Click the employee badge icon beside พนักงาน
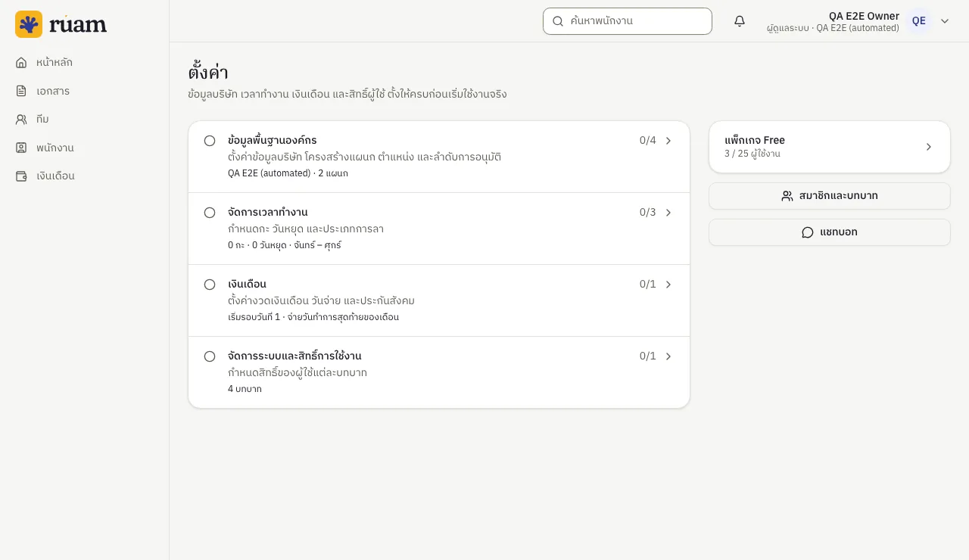 (21, 148)
